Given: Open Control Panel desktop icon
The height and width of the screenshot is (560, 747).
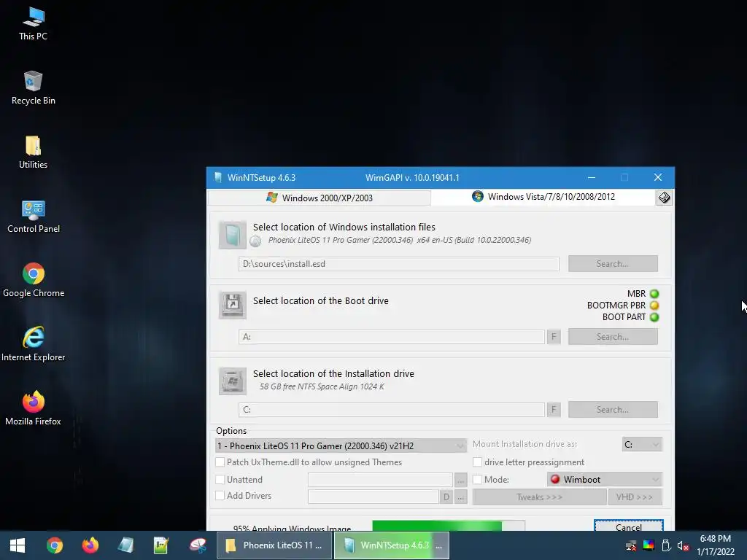Looking at the screenshot, I should coord(34,217).
